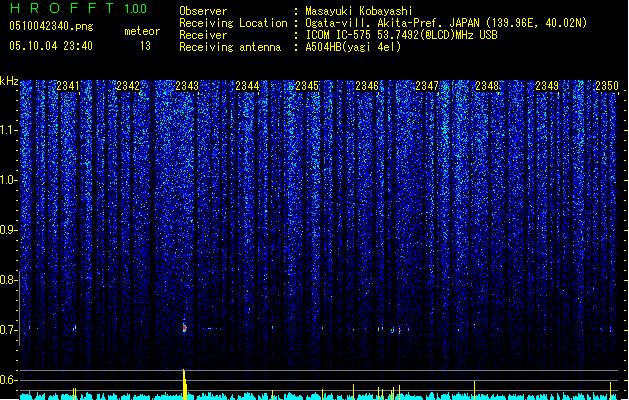Click the kHz axis unit label
629x400 pixels.
[x=9, y=81]
